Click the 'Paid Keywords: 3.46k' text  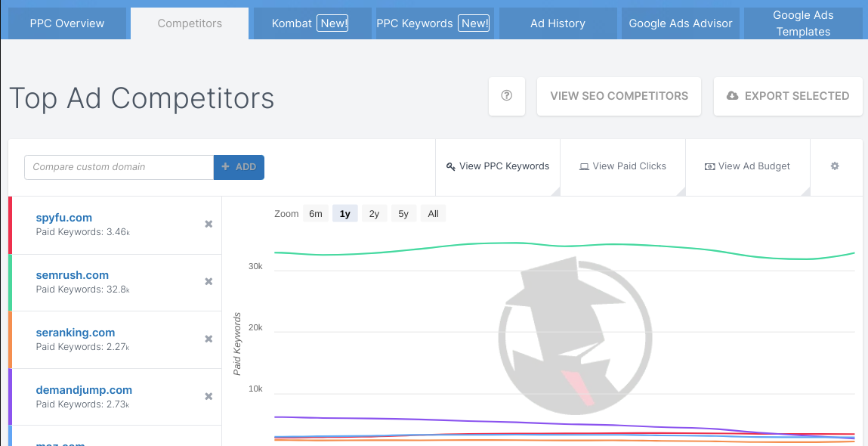click(x=83, y=231)
